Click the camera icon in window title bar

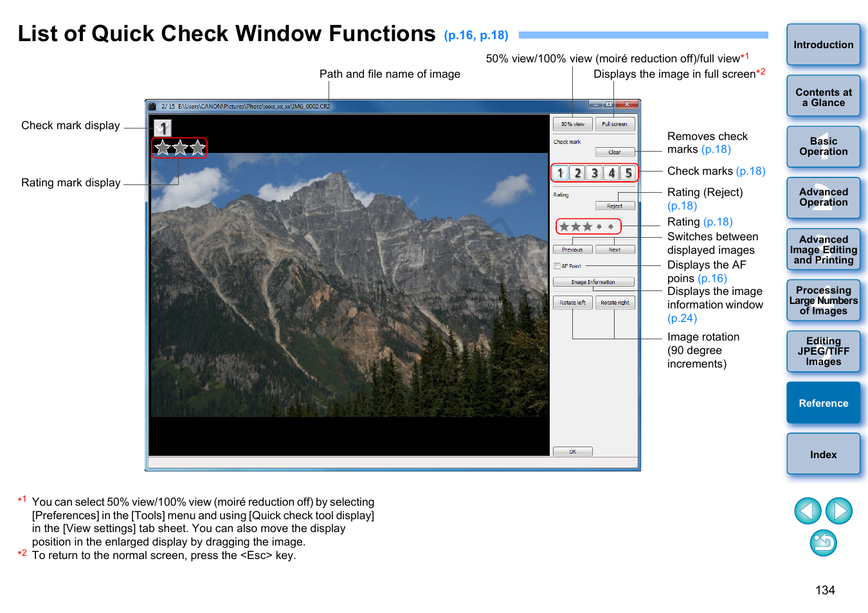tap(152, 106)
